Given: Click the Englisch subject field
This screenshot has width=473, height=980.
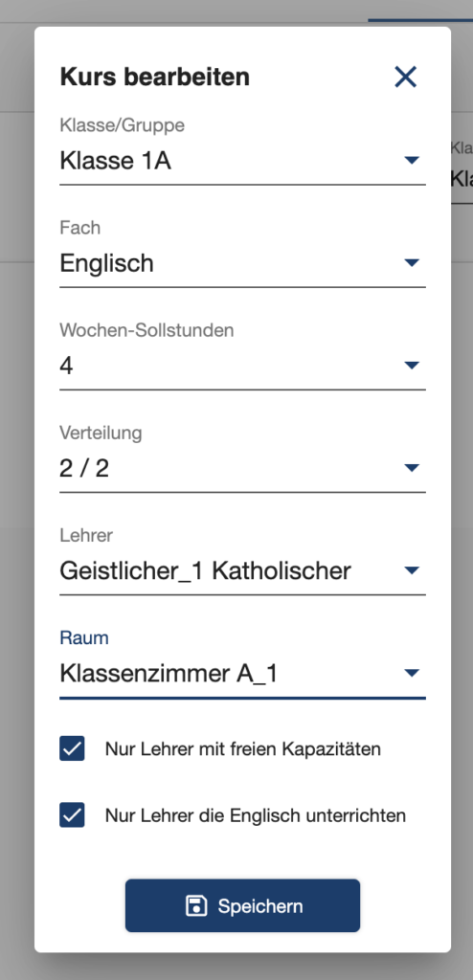Looking at the screenshot, I should pos(243,264).
